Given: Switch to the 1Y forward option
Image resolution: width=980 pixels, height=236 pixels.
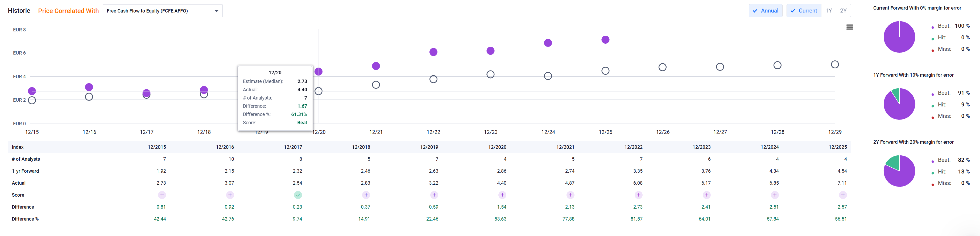Looking at the screenshot, I should click(x=829, y=11).
